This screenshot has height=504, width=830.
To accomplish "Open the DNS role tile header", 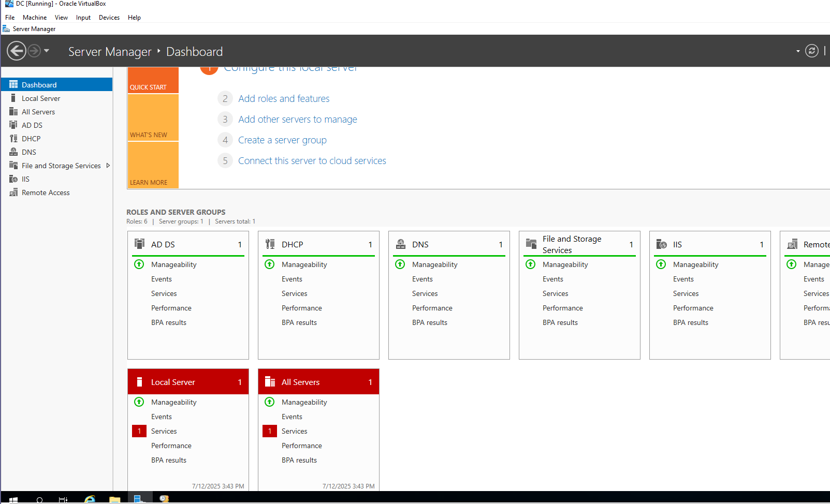I will click(x=449, y=244).
